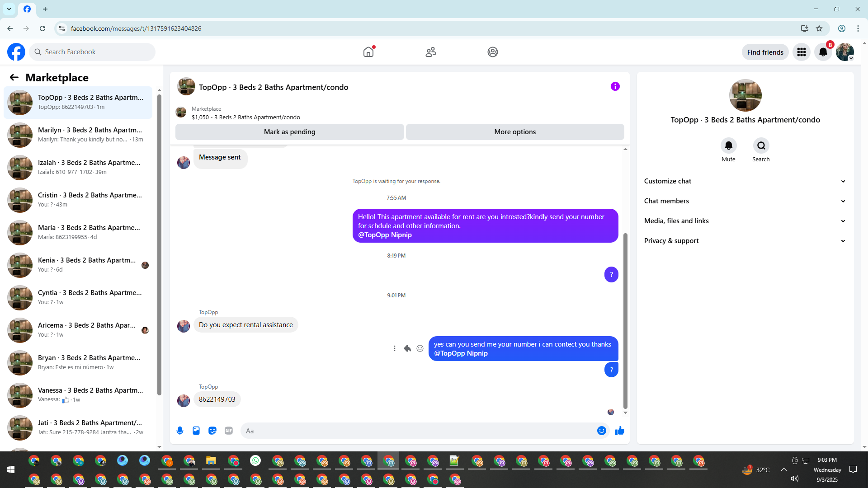
Task: Expand the Customize chat section
Action: pyautogui.click(x=745, y=181)
